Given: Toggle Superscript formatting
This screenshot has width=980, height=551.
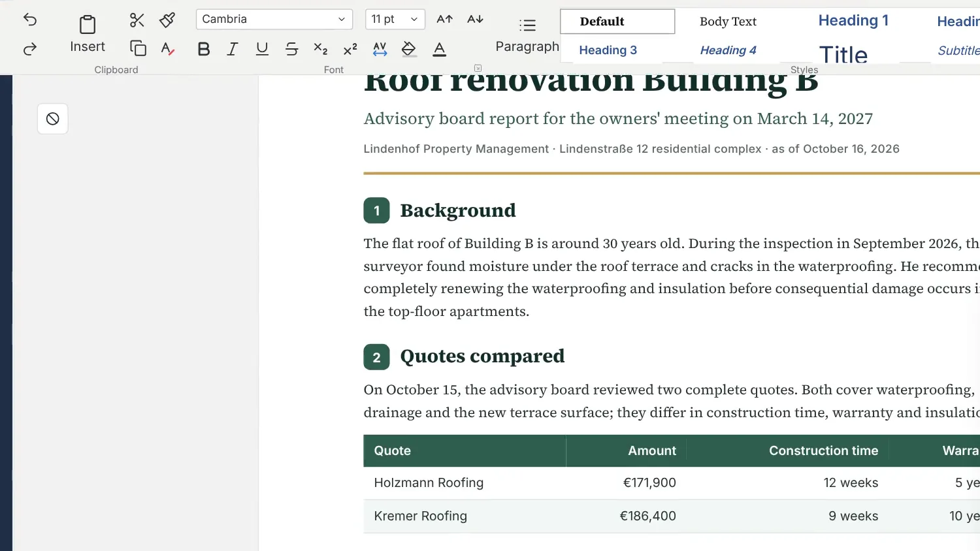Looking at the screenshot, I should point(350,49).
